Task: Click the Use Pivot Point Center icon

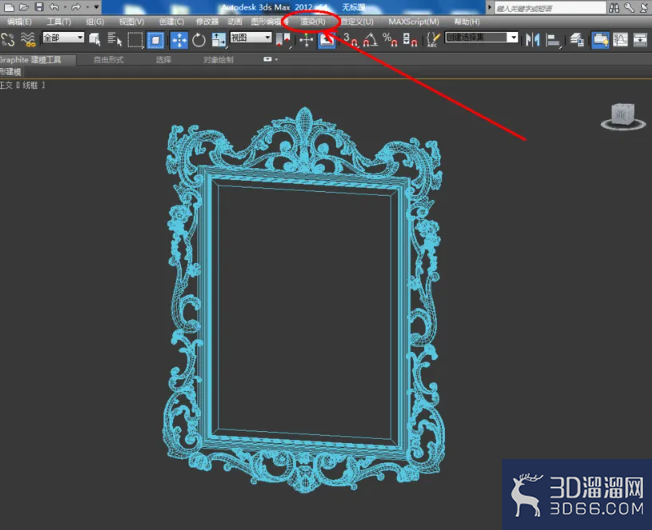Action: pyautogui.click(x=284, y=40)
